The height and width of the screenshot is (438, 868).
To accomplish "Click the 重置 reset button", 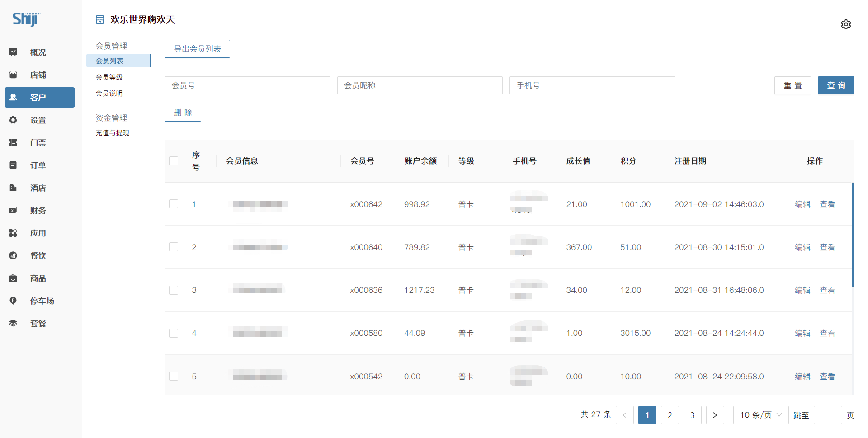I will (793, 85).
